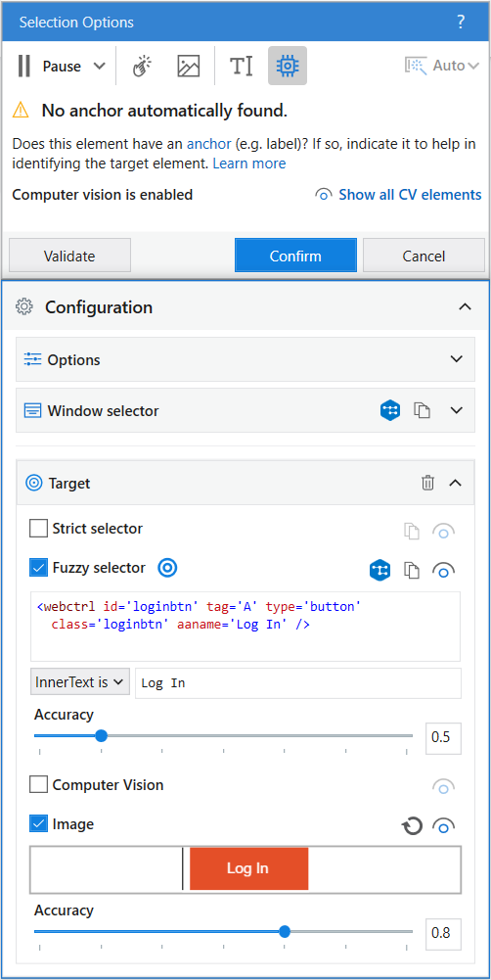Copy the Strict selector to clipboard
The height and width of the screenshot is (980, 491).
click(411, 532)
